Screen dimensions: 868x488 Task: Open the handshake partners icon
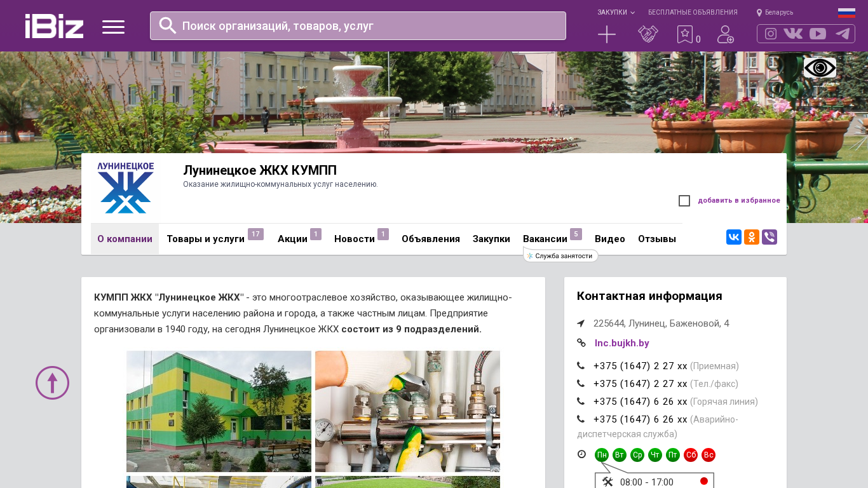pos(648,34)
